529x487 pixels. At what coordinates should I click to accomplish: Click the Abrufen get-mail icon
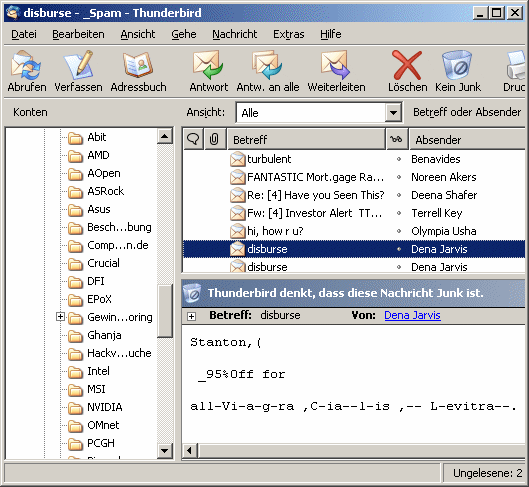tap(26, 65)
